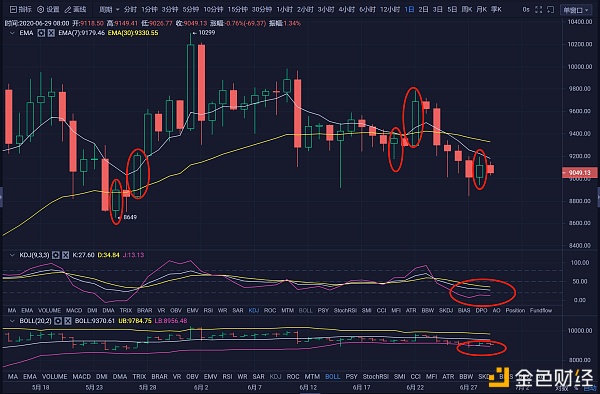The height and width of the screenshot is (394, 600).
Task: Select the 画线 drawing tool
Action: [75, 9]
